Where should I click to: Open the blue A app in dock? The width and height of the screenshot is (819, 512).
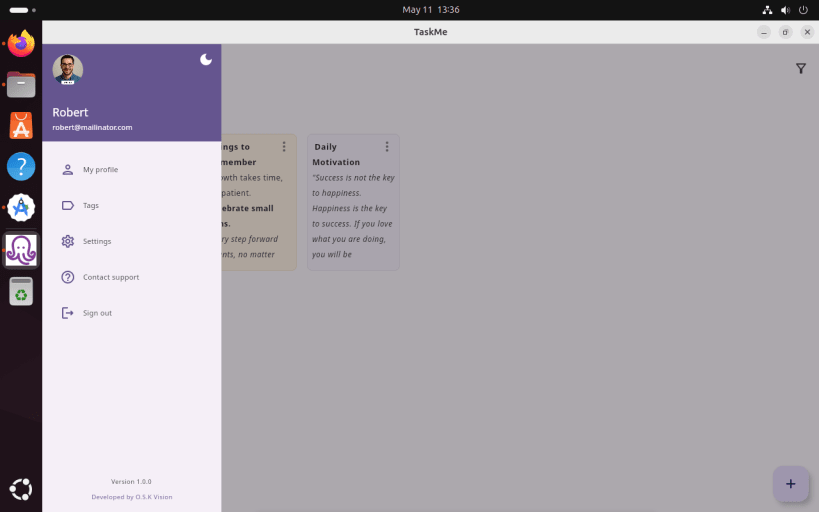point(21,207)
